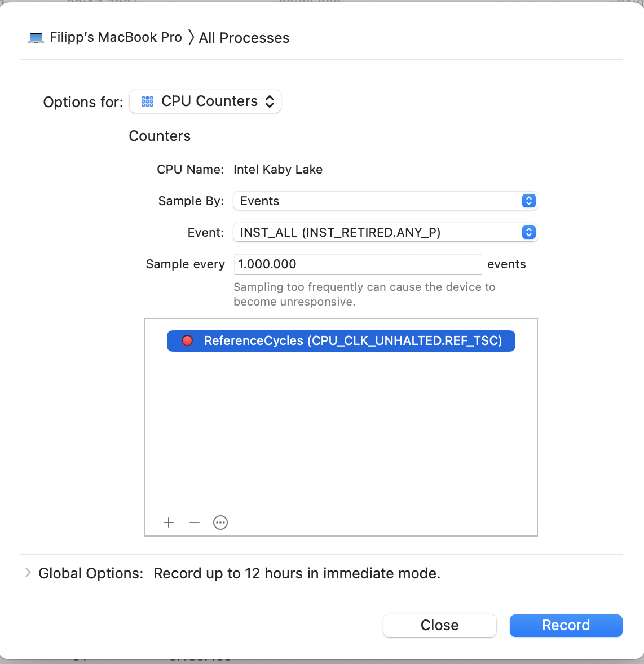Open the Options for CPU Counters dropdown

(x=205, y=101)
